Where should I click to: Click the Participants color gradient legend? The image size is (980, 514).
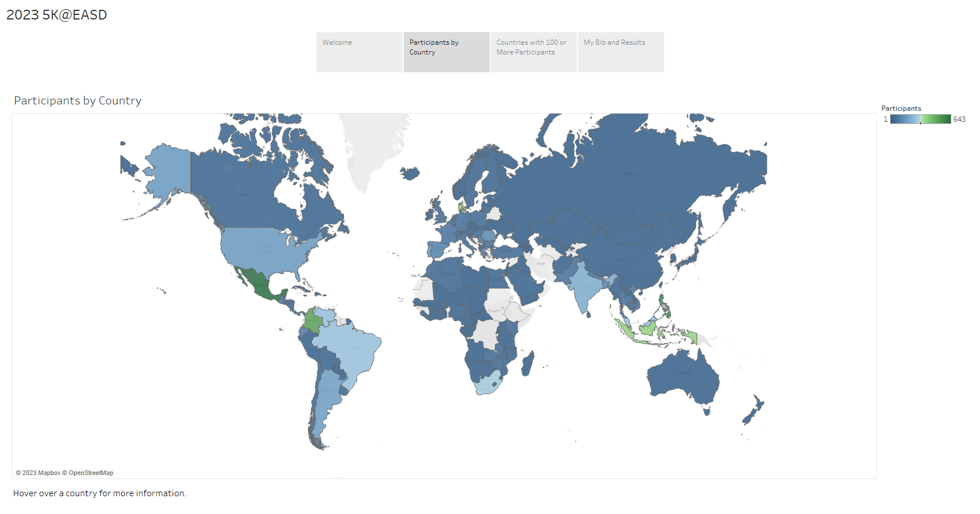[x=920, y=119]
